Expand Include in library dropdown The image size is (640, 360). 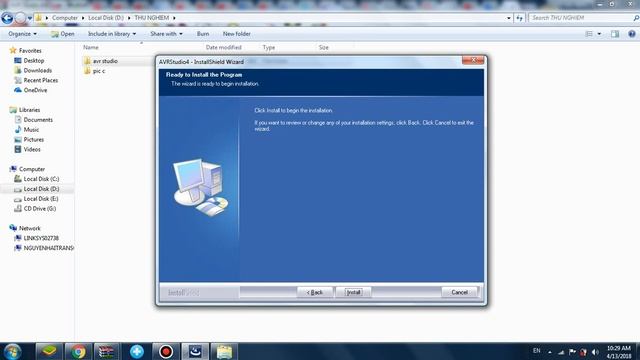coord(112,34)
